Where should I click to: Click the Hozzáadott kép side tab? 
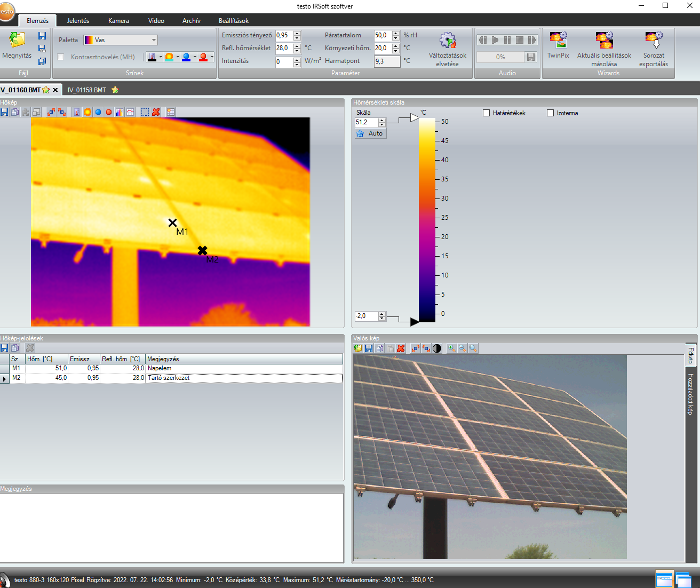click(x=690, y=394)
